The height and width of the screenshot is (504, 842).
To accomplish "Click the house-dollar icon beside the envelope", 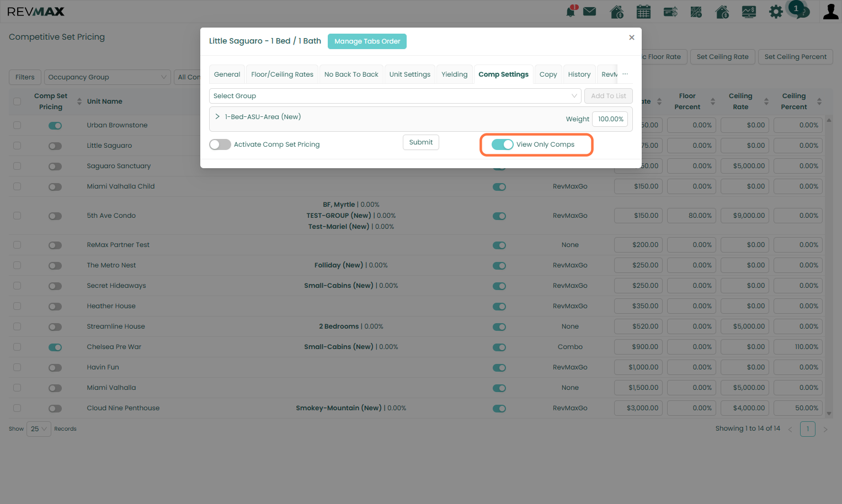I will tap(617, 12).
